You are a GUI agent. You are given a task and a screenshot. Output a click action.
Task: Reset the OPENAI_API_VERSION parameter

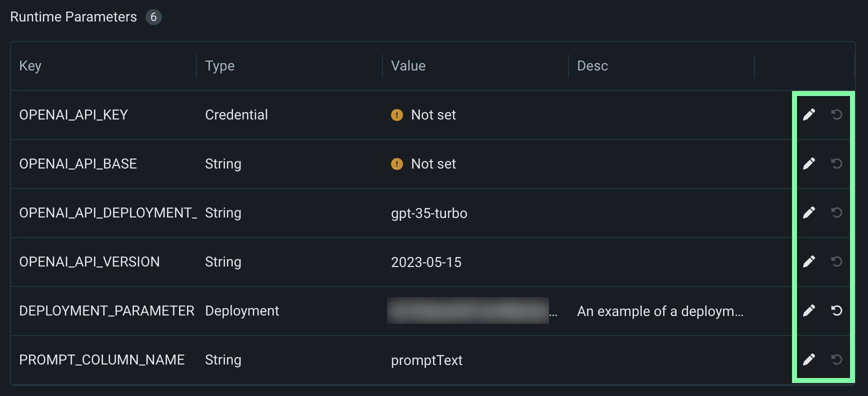tap(836, 262)
